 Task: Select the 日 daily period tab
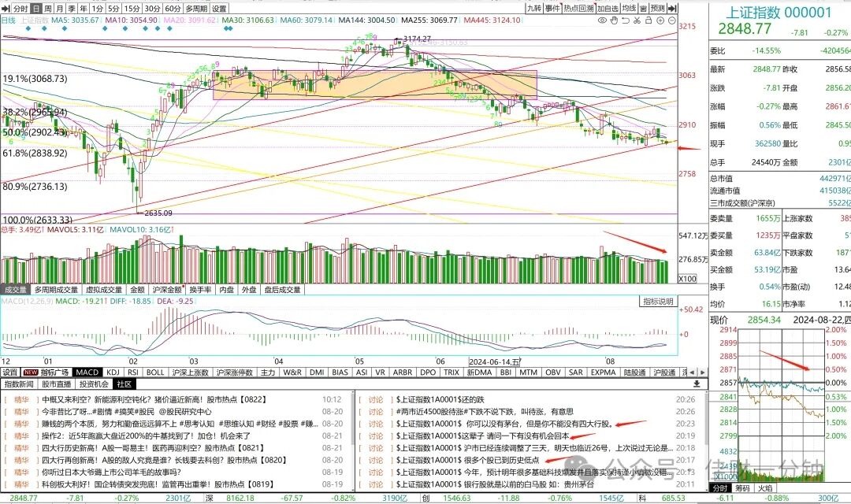(35, 9)
